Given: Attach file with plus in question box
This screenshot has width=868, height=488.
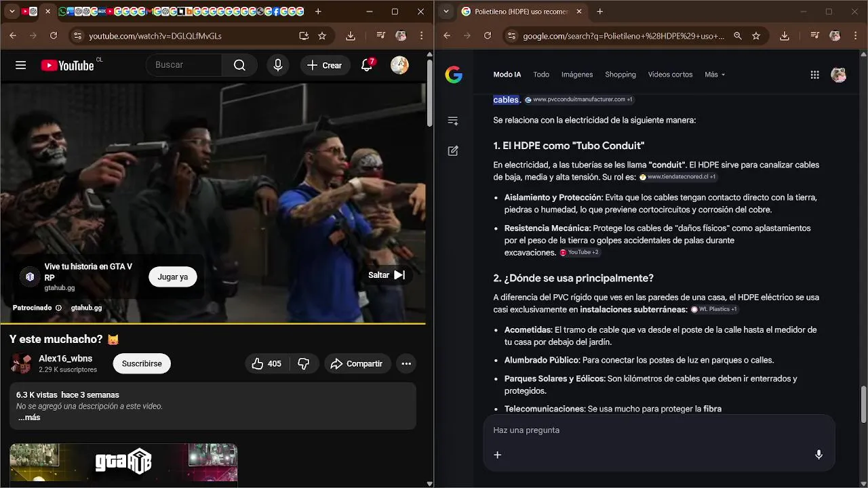Looking at the screenshot, I should (497, 455).
